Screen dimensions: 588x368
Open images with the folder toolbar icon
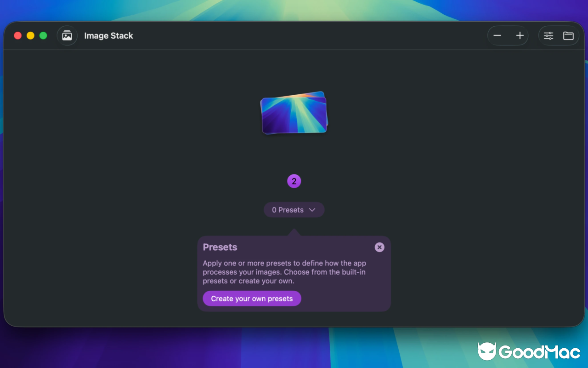point(568,35)
